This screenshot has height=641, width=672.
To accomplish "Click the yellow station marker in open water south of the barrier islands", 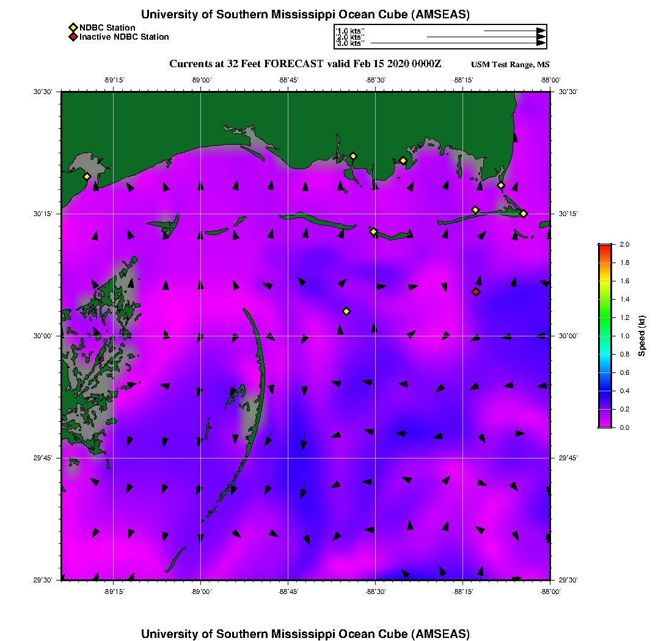I will 346,311.
